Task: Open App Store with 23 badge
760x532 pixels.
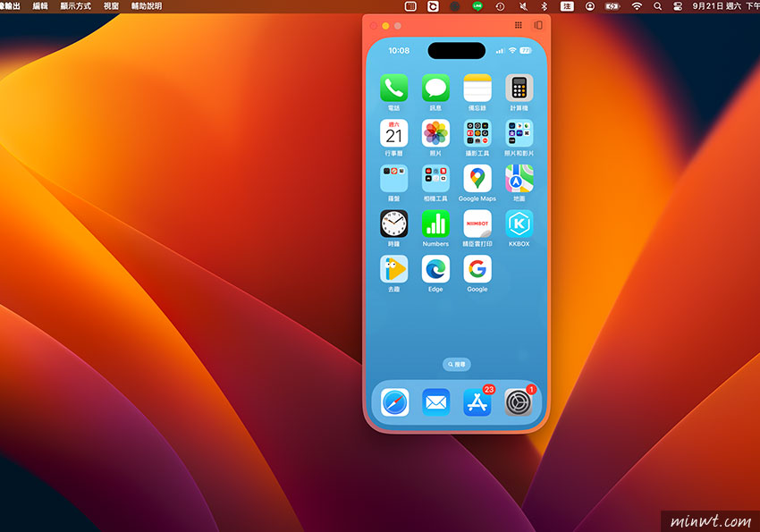Action: [477, 402]
